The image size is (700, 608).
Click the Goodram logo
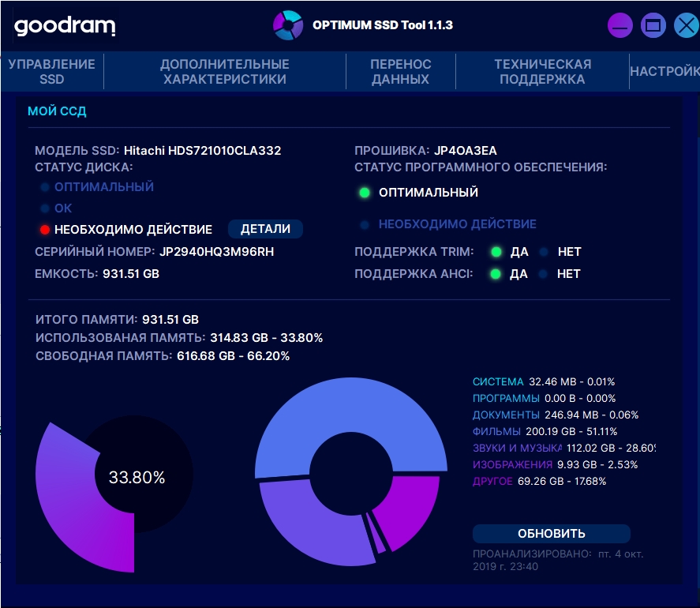[66, 26]
